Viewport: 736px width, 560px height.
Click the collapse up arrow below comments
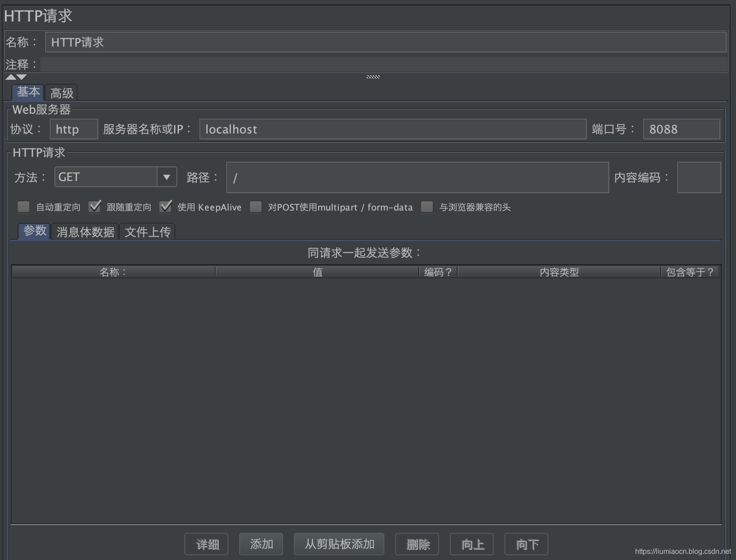point(11,77)
